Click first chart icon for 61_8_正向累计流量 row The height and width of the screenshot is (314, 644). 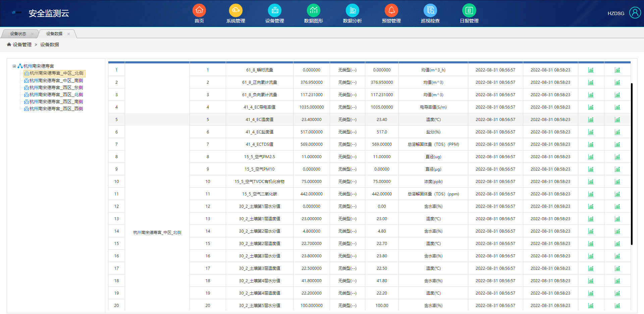[x=591, y=82]
